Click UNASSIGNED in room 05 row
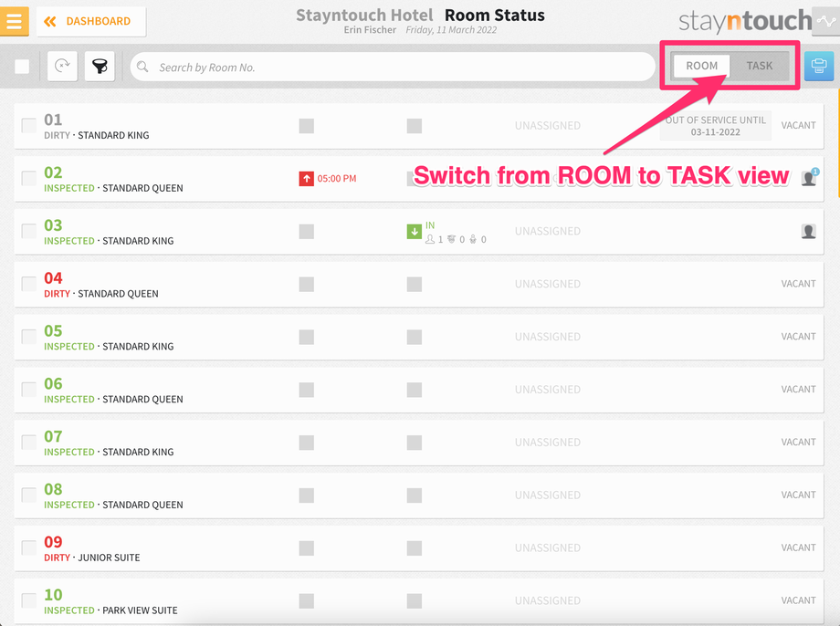The height and width of the screenshot is (626, 840). coord(548,337)
